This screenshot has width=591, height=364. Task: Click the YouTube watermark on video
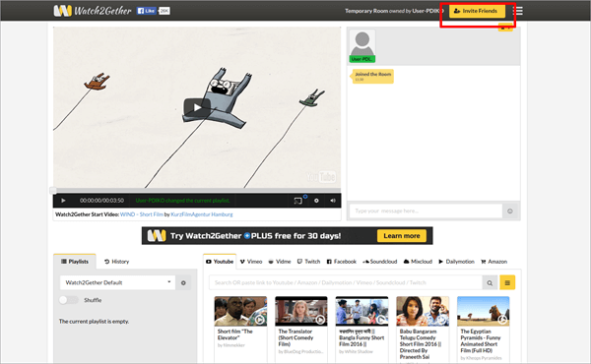pos(321,176)
